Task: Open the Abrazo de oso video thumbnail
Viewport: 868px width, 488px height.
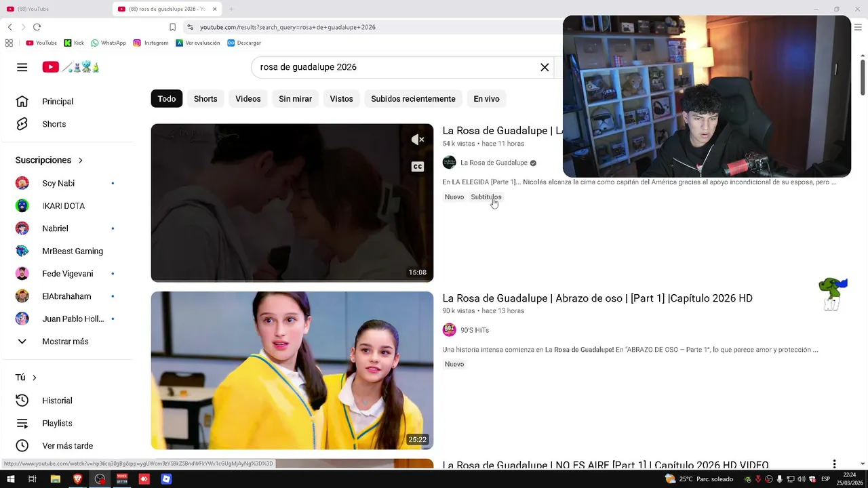Action: [x=292, y=371]
